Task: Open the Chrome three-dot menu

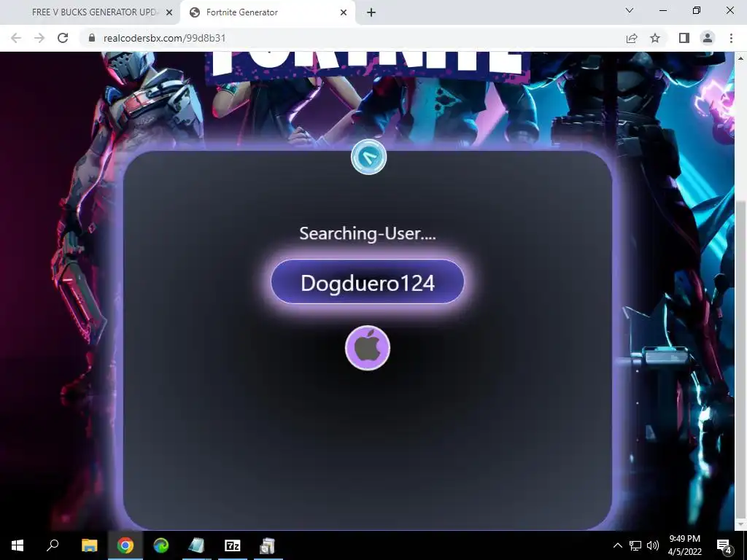Action: tap(731, 38)
